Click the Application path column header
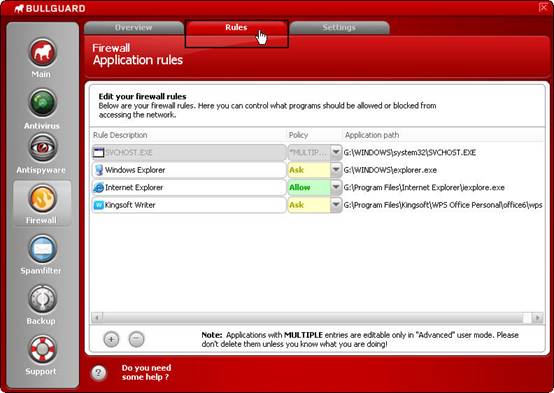 (372, 135)
